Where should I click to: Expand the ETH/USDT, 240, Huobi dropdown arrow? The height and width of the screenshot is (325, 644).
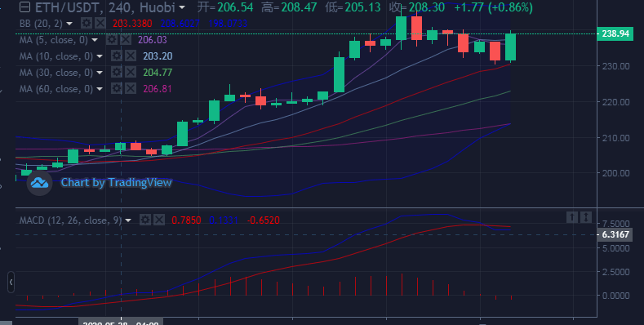point(182,7)
